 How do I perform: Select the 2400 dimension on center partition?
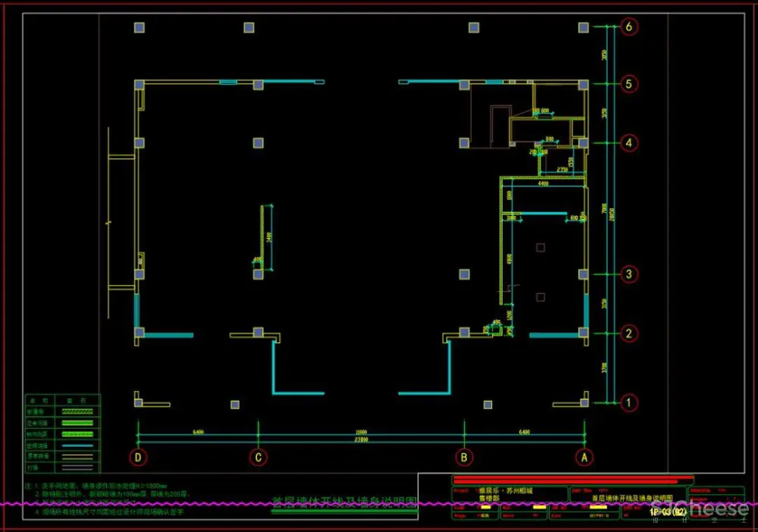pyautogui.click(x=269, y=236)
